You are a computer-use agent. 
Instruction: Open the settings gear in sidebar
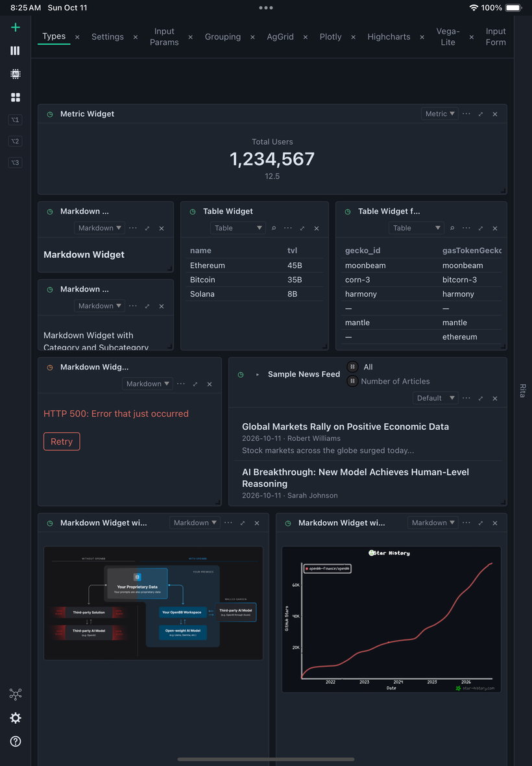click(x=16, y=717)
